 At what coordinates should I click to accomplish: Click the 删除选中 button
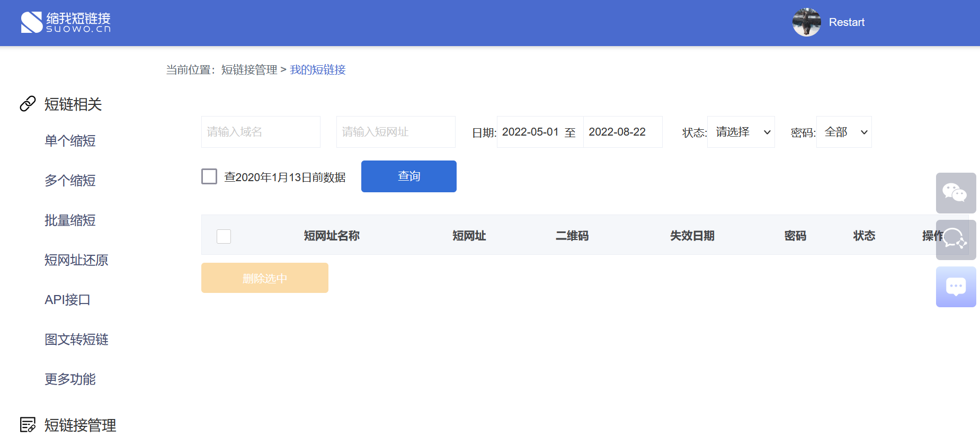click(x=264, y=278)
